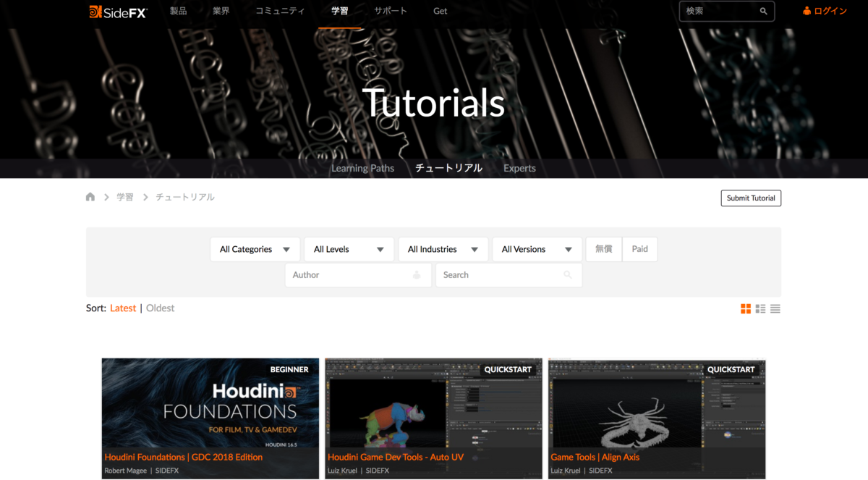The height and width of the screenshot is (480, 868).
Task: Select the チュートリアル tab
Action: [x=449, y=168]
